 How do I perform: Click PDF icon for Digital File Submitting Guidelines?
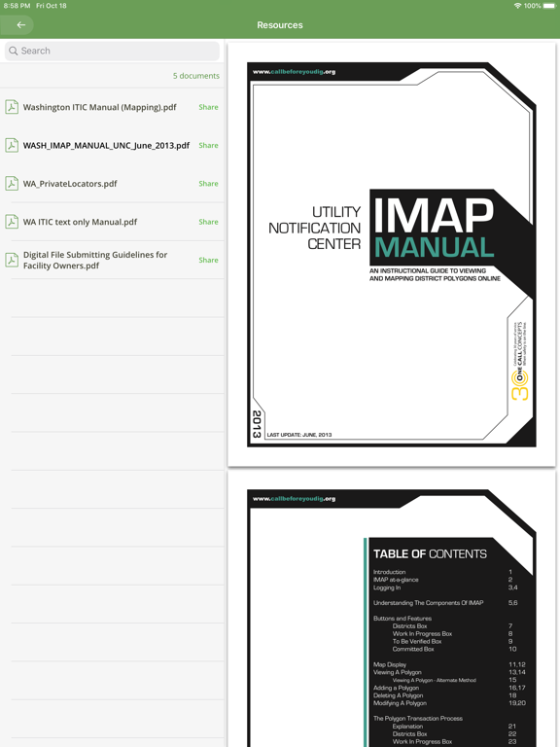tap(12, 259)
